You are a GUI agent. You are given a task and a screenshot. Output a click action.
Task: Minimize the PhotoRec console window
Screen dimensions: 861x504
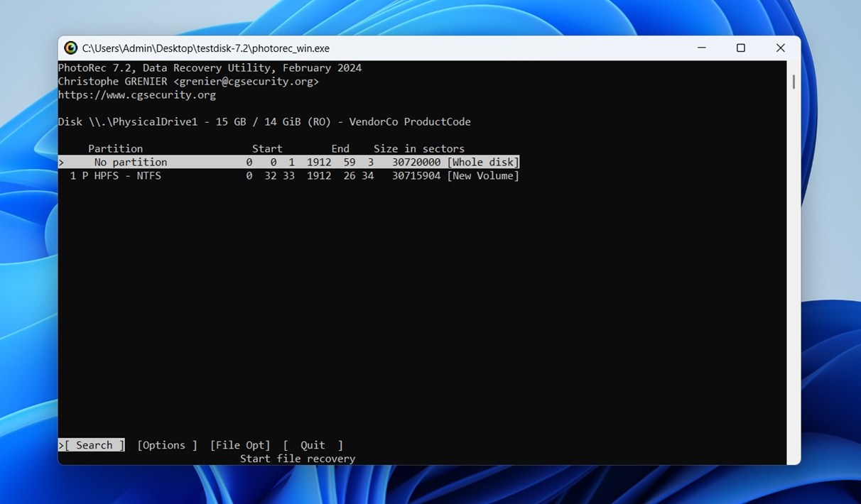(x=701, y=48)
